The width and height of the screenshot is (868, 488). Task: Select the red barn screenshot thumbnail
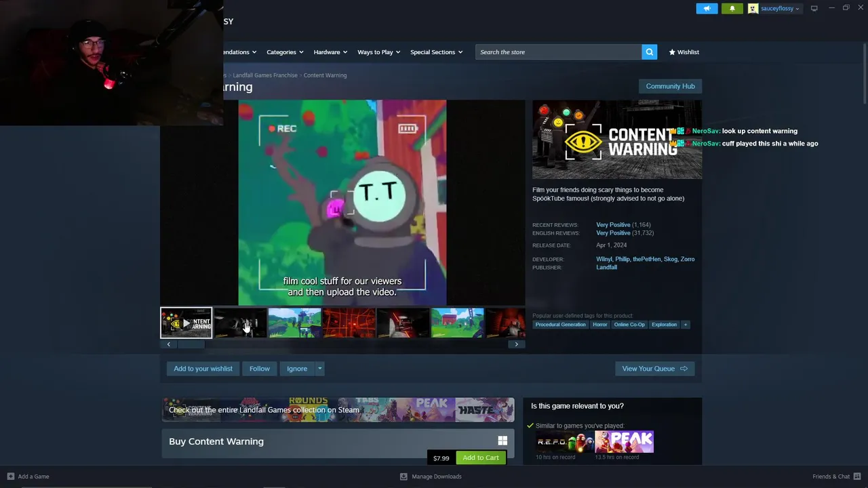pos(457,323)
